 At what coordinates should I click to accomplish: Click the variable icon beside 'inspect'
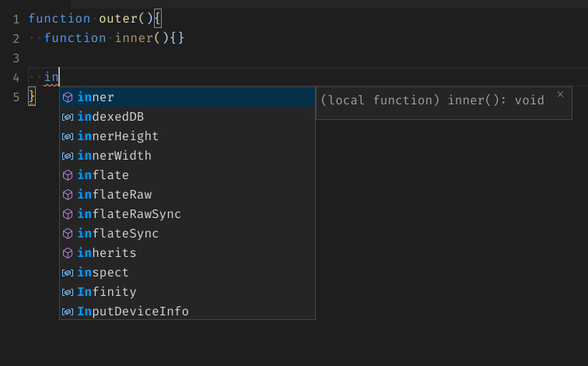pos(68,273)
